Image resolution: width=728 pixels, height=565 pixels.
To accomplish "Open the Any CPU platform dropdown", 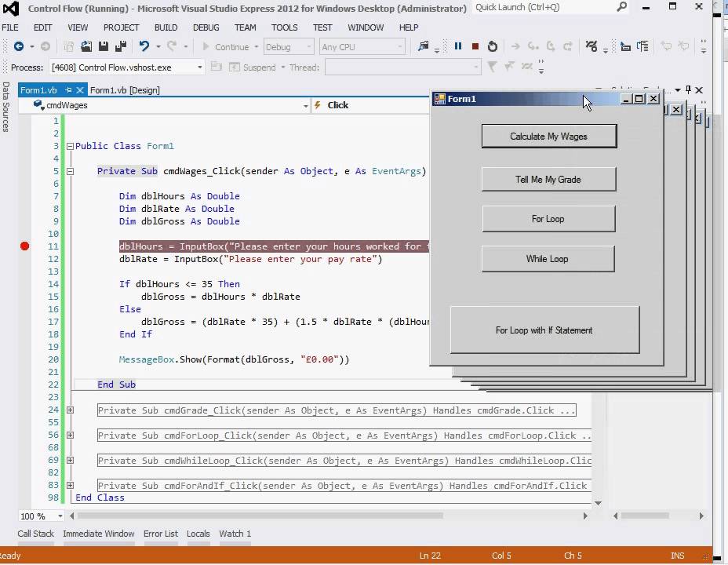I will click(x=362, y=47).
